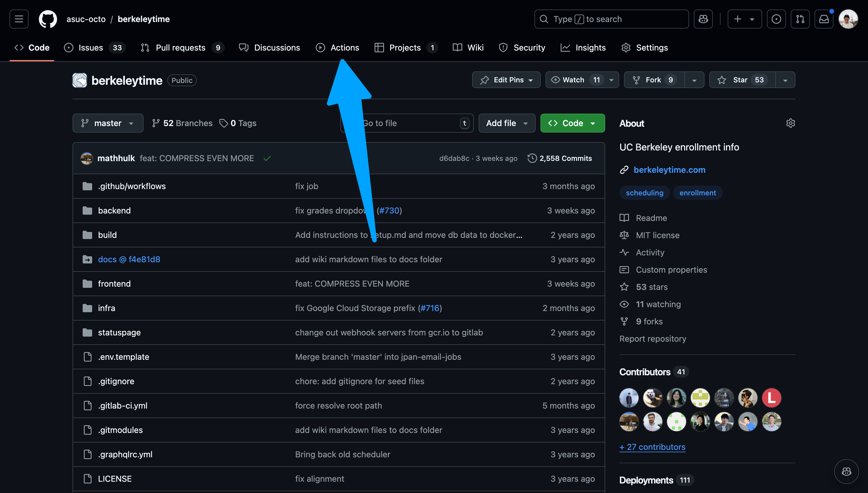Open the berkeleytime.com website link
Screen dimensions: 868x493
point(669,170)
